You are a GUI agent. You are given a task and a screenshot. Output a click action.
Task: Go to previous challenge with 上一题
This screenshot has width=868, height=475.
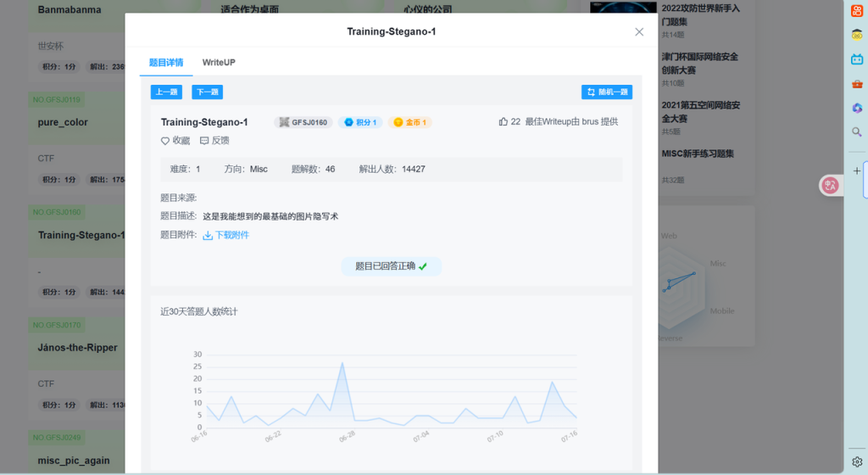166,92
